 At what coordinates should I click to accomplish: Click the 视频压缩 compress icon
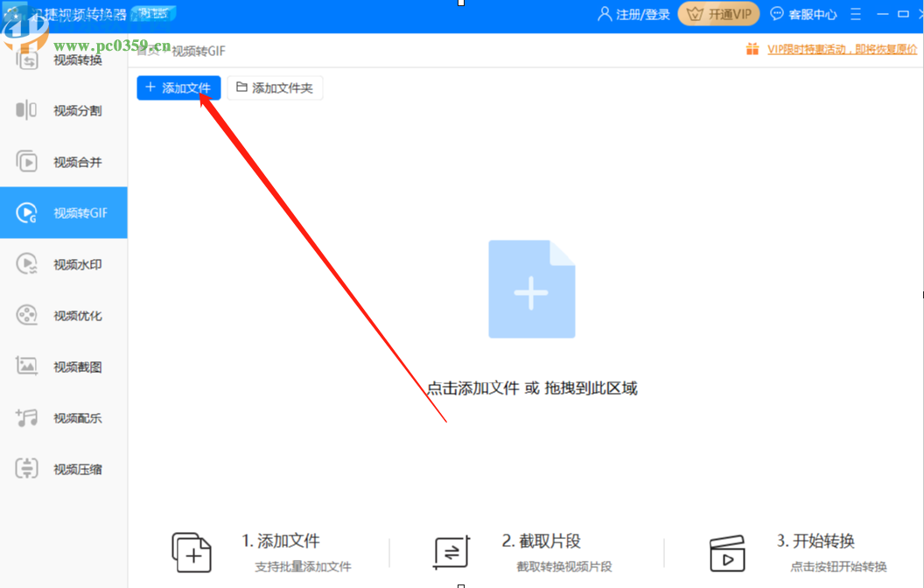pyautogui.click(x=26, y=468)
